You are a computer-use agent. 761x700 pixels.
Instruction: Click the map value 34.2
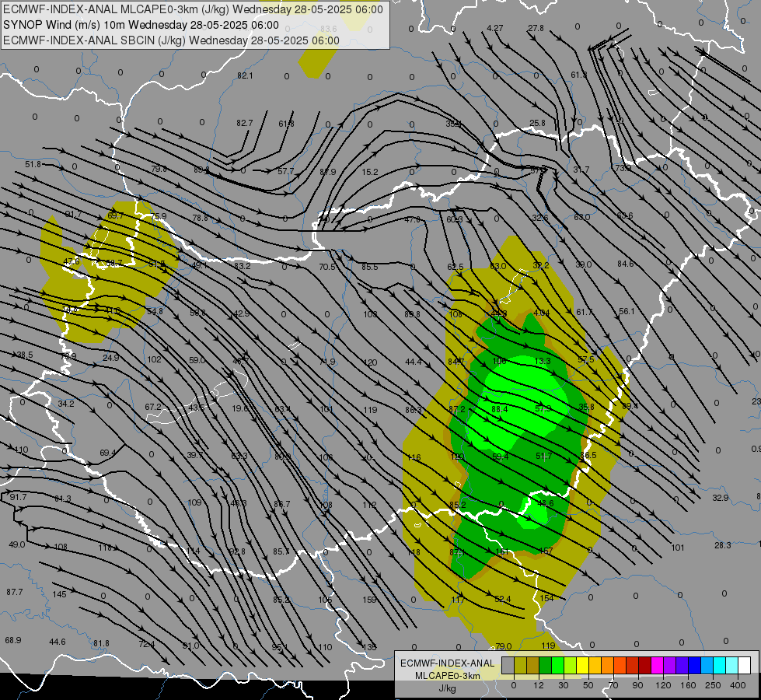(x=65, y=404)
